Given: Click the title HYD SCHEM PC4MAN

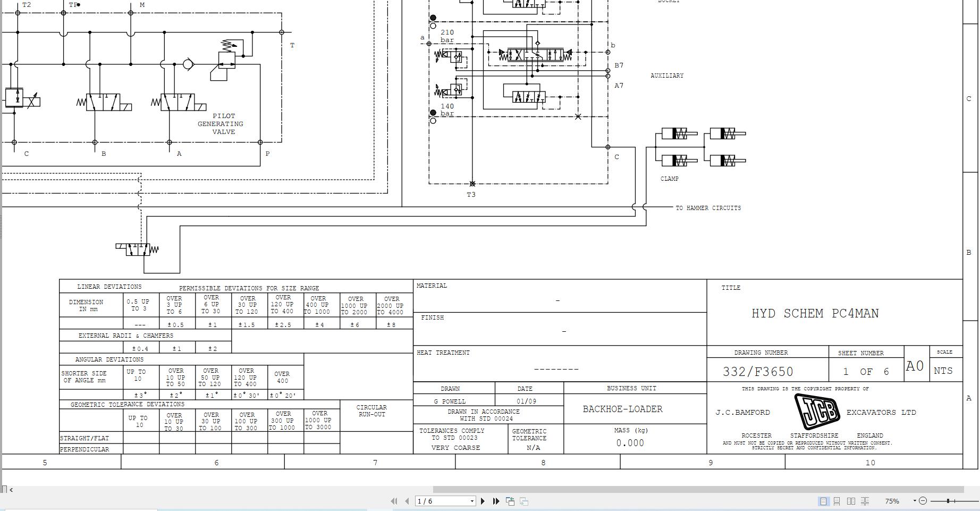Looking at the screenshot, I should (x=815, y=314).
